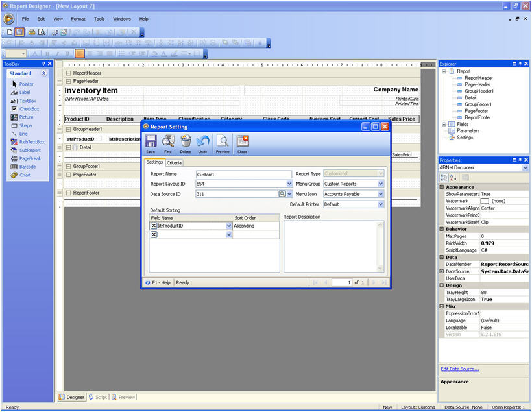Click the Report Name input field
Image resolution: width=532 pixels, height=412 pixels.
(243, 175)
